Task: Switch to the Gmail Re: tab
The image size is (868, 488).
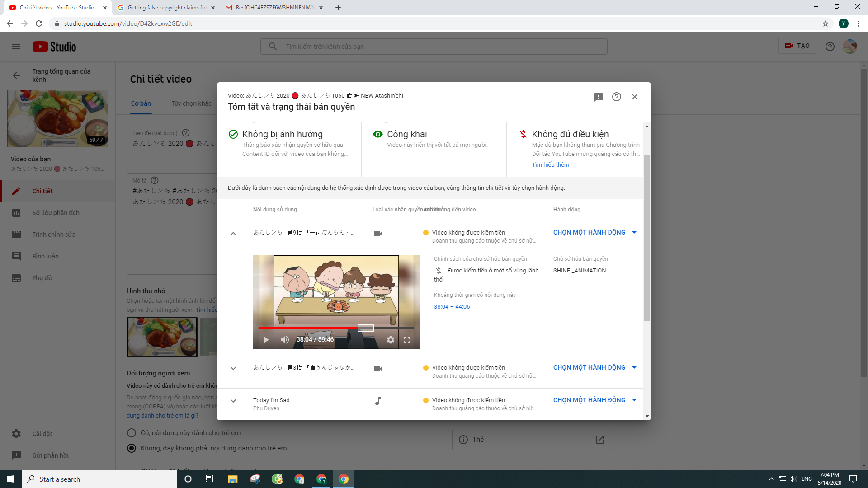Action: pyautogui.click(x=274, y=8)
